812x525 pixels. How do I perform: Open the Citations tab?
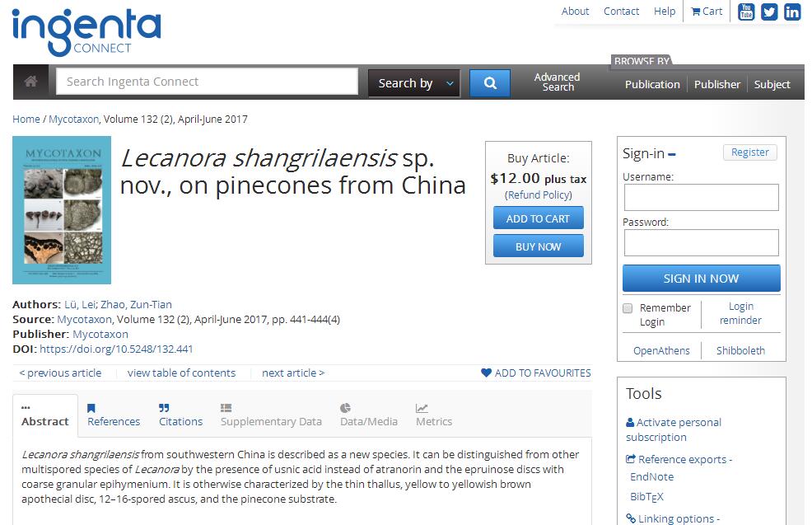[180, 415]
